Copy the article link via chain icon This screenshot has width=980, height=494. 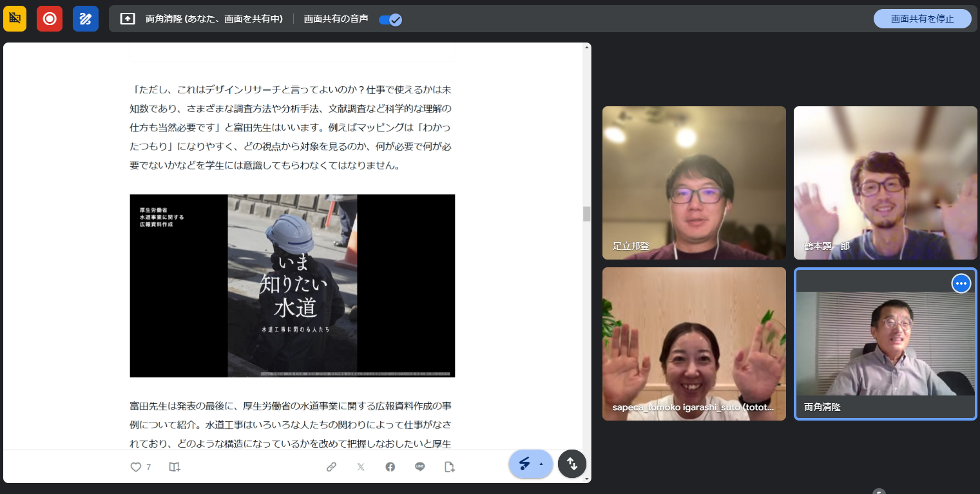(x=331, y=467)
